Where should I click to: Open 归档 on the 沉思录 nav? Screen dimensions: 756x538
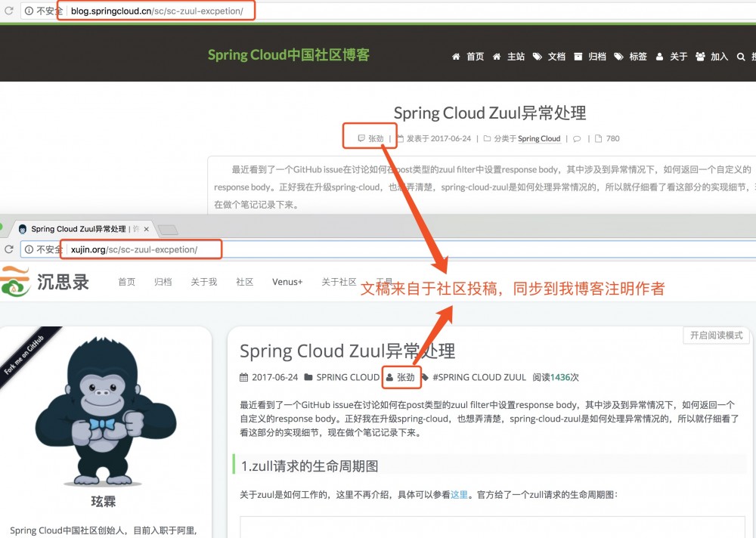pyautogui.click(x=163, y=282)
